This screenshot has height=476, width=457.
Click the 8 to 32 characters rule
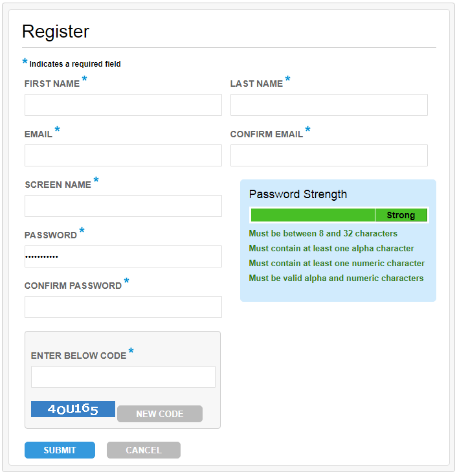tap(323, 233)
